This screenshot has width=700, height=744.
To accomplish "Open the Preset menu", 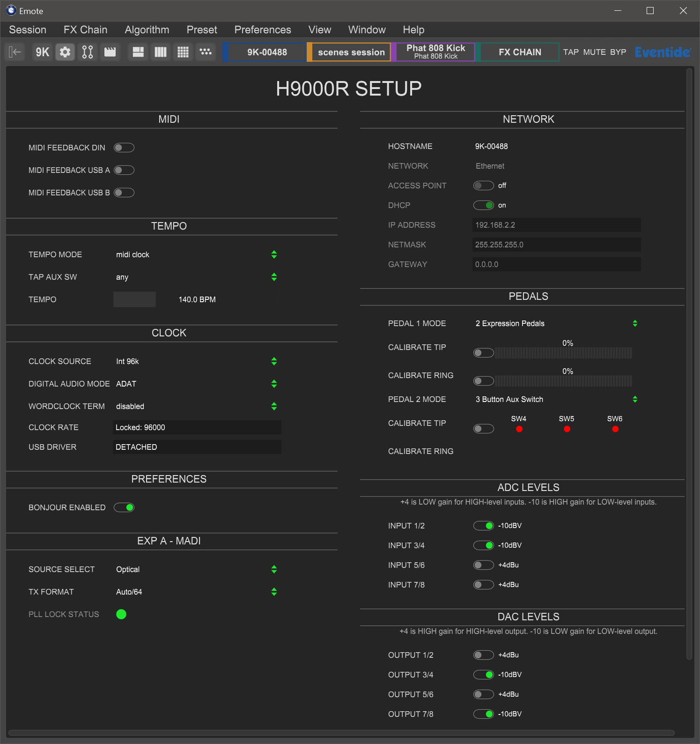I will 202,30.
